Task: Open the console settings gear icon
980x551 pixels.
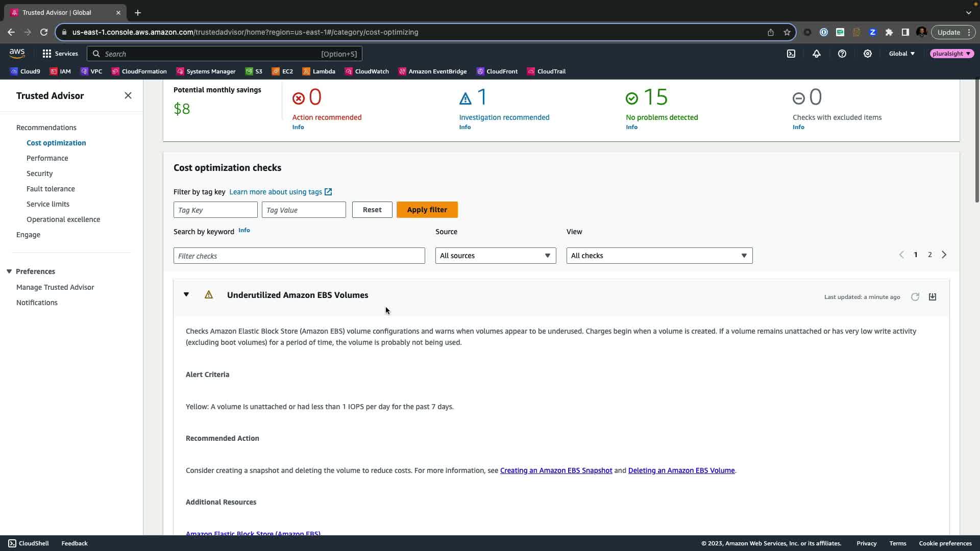Action: pos(867,54)
